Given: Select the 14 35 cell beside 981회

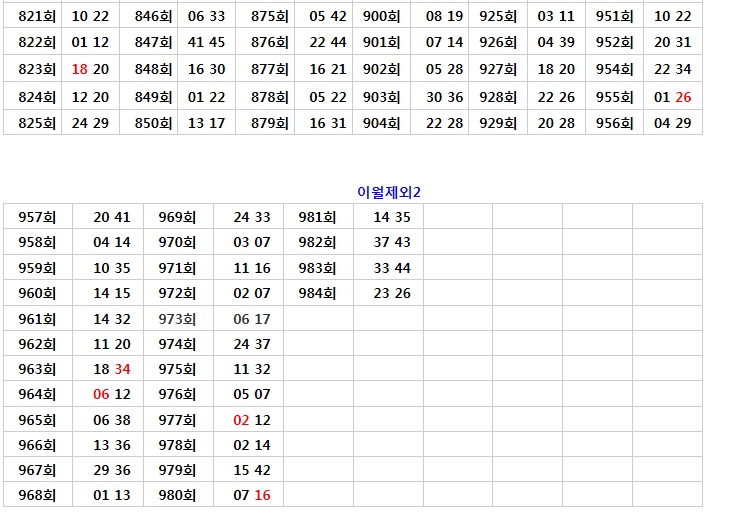Looking at the screenshot, I should pos(392,217).
